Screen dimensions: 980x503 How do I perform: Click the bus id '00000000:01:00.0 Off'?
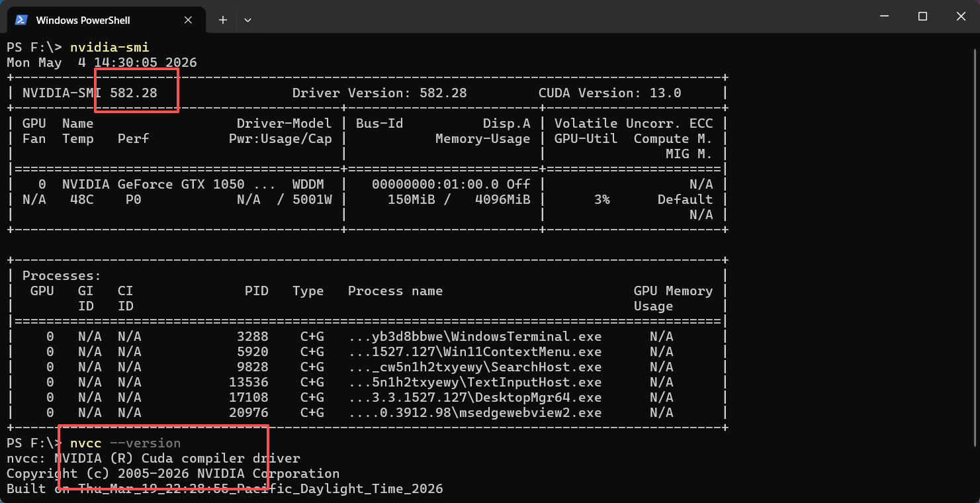[451, 184]
